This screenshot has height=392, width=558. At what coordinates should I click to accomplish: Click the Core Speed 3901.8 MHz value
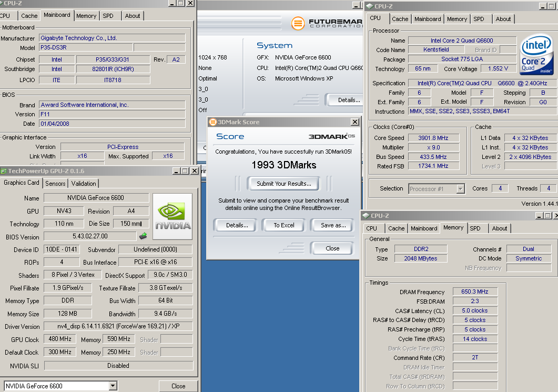click(433, 138)
